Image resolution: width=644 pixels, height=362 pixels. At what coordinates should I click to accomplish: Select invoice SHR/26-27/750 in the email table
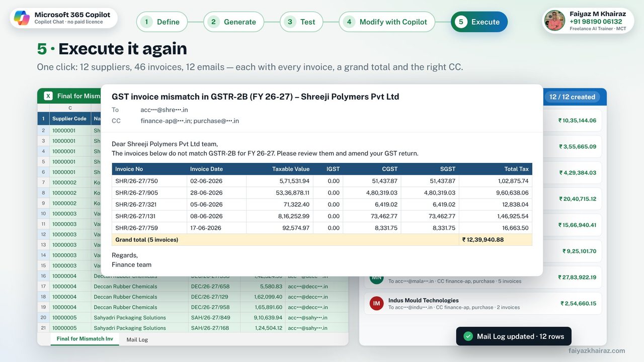tap(136, 181)
